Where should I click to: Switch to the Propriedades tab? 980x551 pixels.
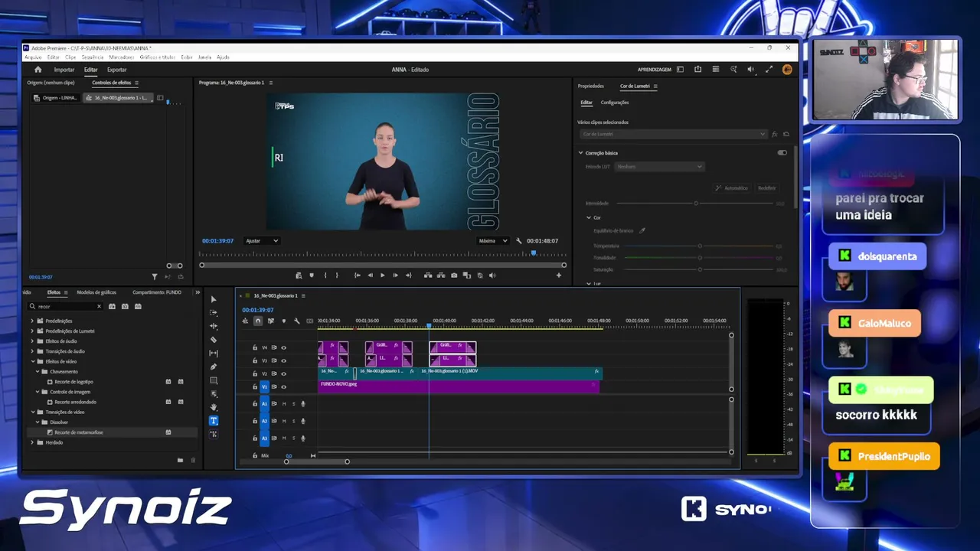591,86
